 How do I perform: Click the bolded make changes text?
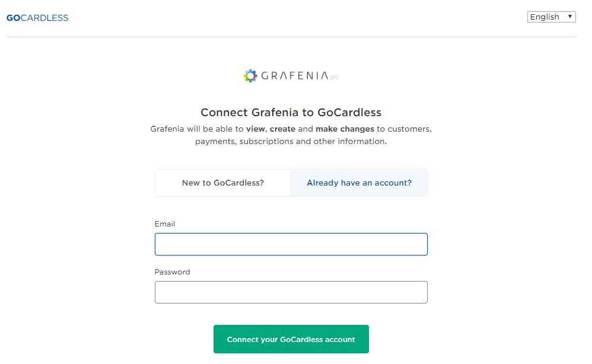tap(345, 129)
